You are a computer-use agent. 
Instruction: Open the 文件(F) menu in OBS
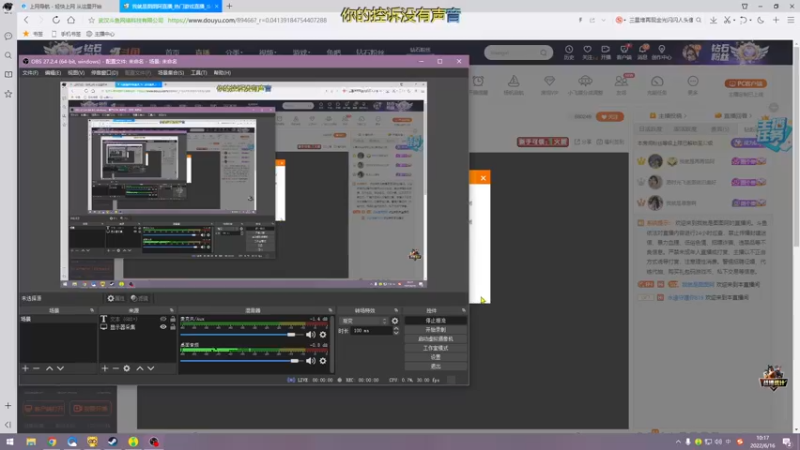click(30, 73)
